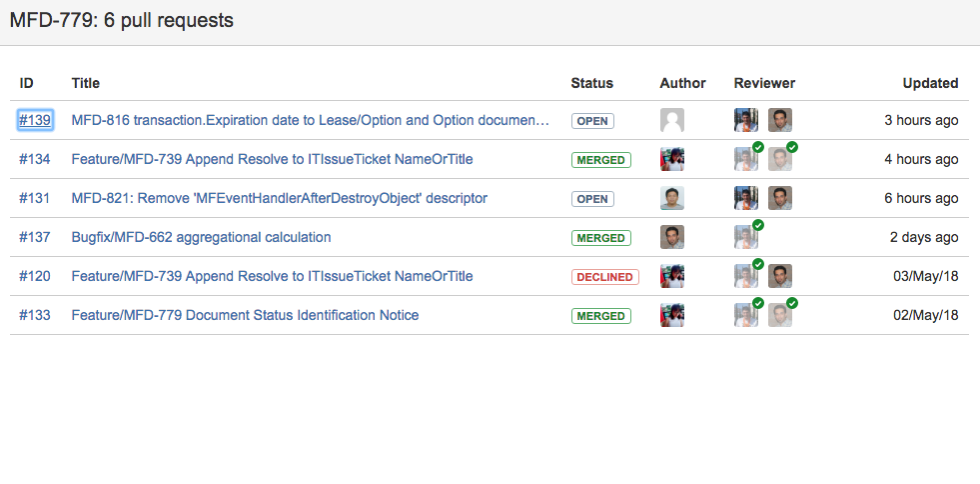Click the second reviewer avatar for #120
Viewport: 980px width, 484px height.
pos(780,277)
